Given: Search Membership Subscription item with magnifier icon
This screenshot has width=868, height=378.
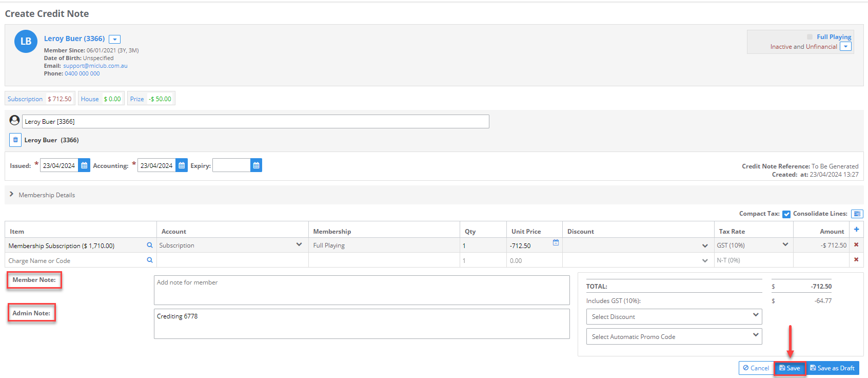Looking at the screenshot, I should coord(150,245).
